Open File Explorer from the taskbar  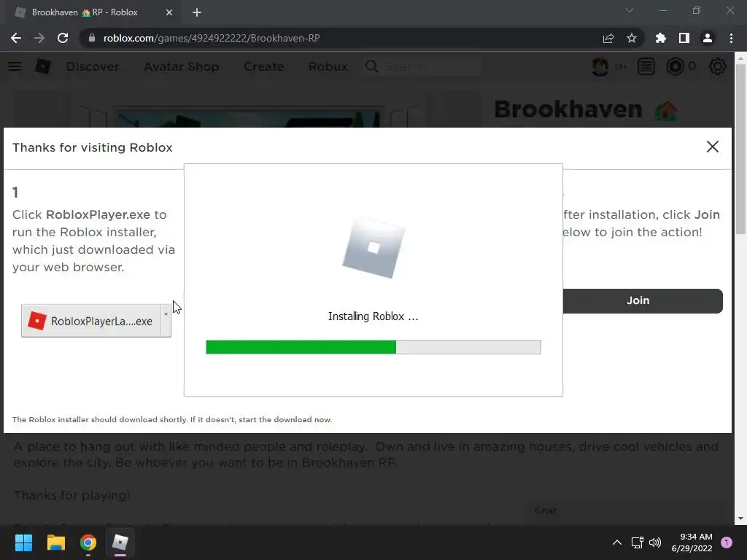click(x=55, y=542)
